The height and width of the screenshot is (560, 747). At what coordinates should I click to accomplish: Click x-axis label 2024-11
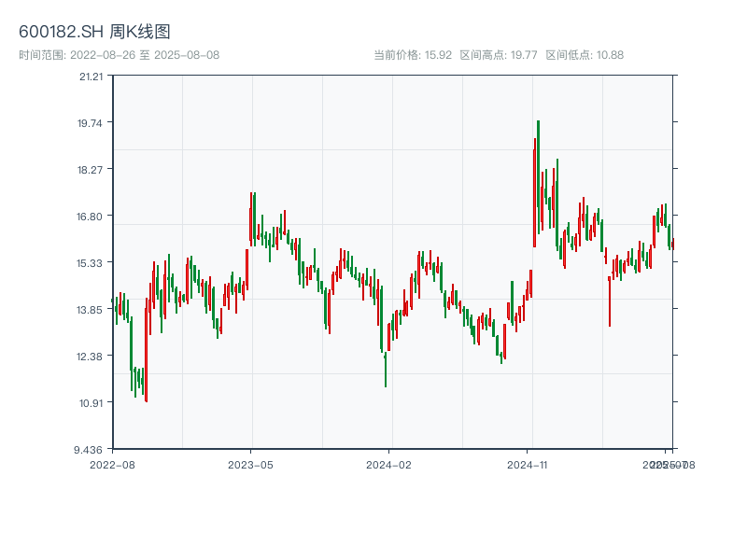coord(528,465)
